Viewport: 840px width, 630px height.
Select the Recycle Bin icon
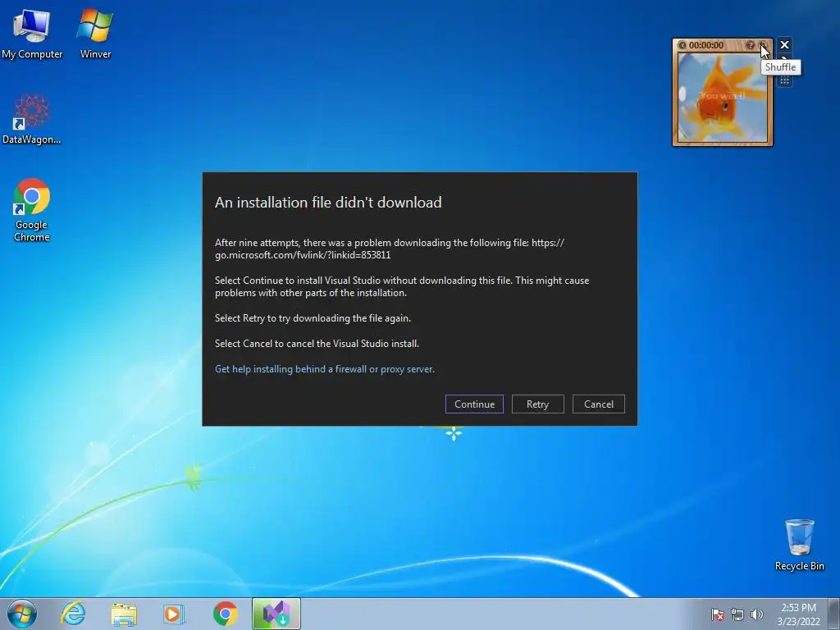799,545
